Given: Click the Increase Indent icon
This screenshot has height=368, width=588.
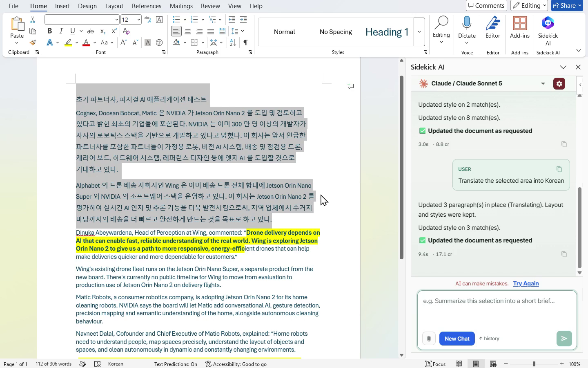Looking at the screenshot, I should 243,20.
